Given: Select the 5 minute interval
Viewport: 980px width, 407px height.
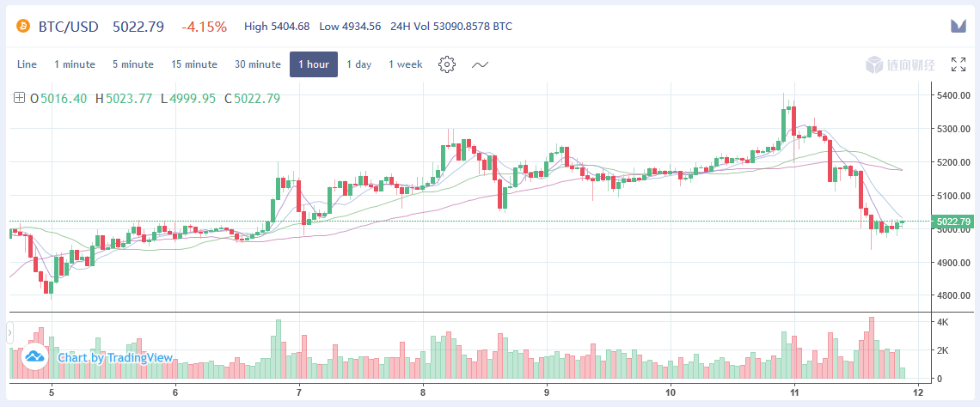Looking at the screenshot, I should (x=132, y=64).
